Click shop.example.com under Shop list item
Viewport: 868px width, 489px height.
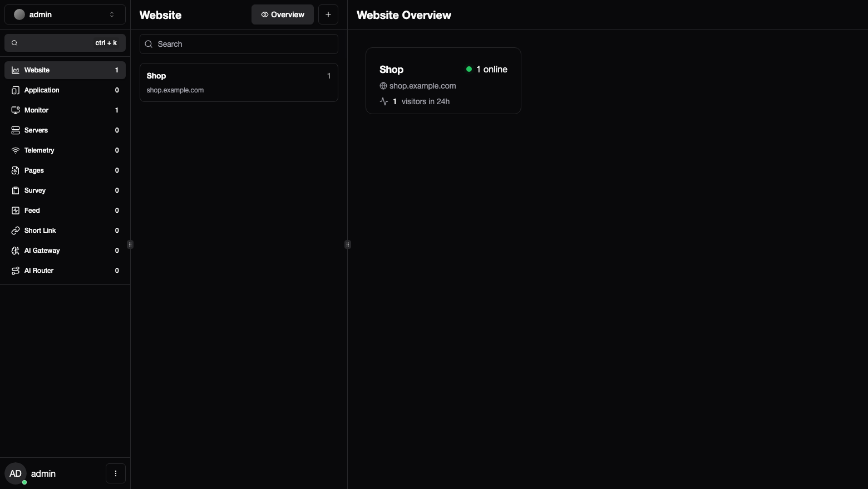(x=175, y=90)
